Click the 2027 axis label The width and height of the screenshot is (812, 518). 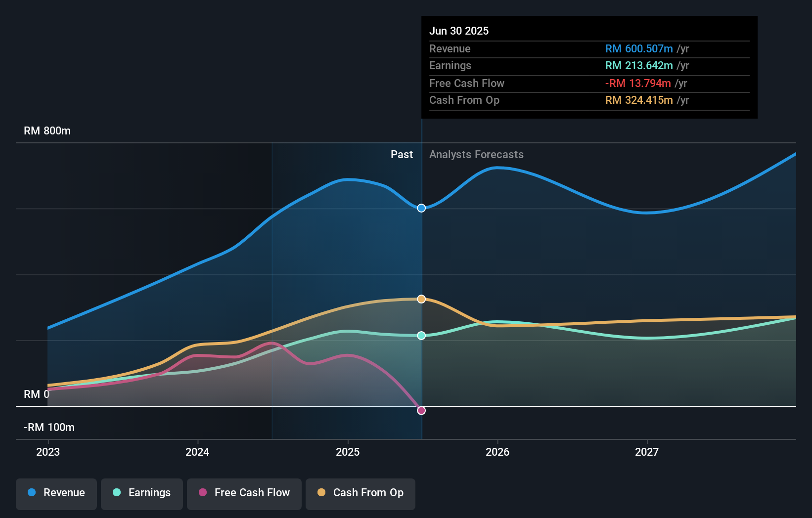pos(648,452)
